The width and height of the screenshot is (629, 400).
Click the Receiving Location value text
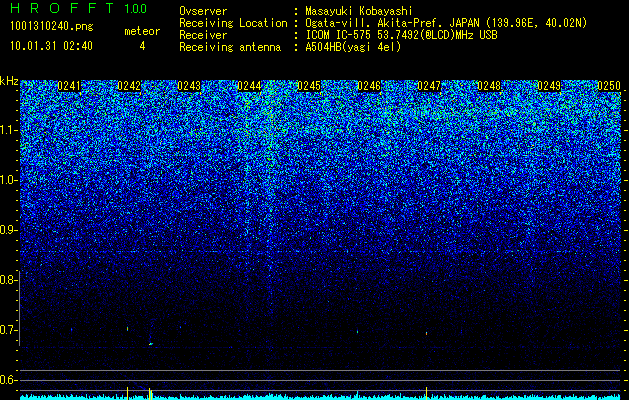(446, 23)
